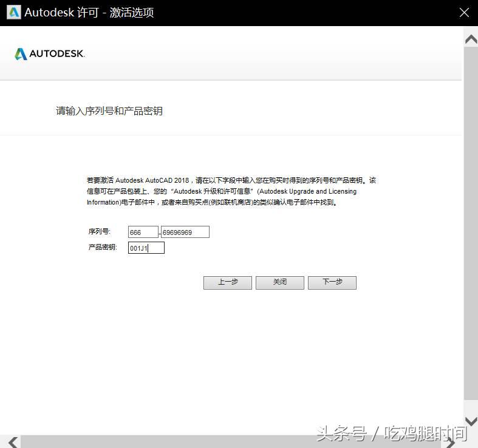478x448 pixels.
Task: Focus the serial number field containing 69696969
Action: coord(185,232)
